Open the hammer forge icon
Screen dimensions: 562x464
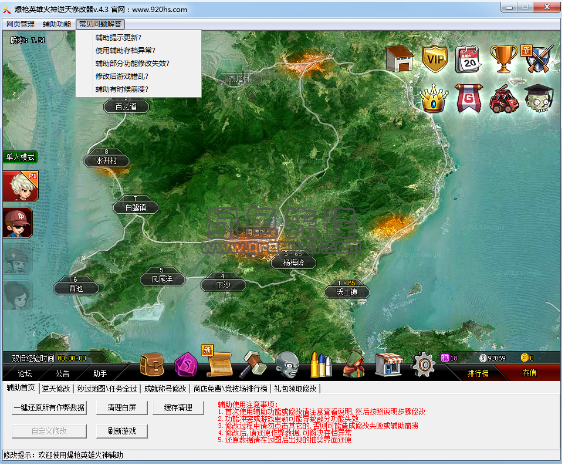point(253,364)
